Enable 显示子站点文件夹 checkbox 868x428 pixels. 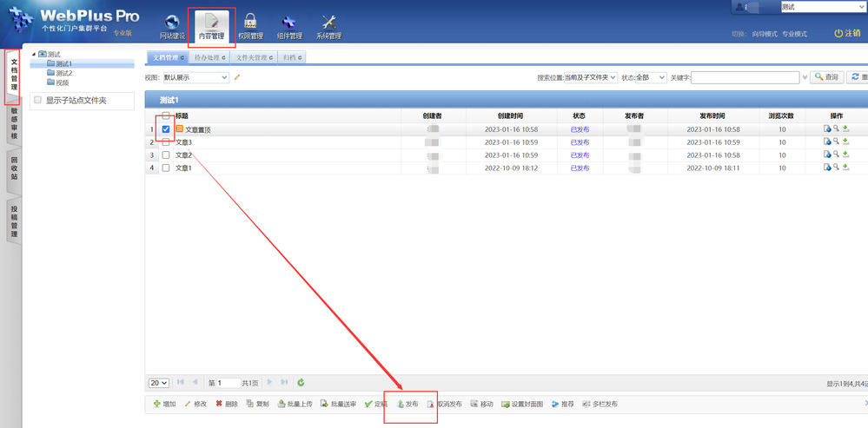tap(37, 101)
